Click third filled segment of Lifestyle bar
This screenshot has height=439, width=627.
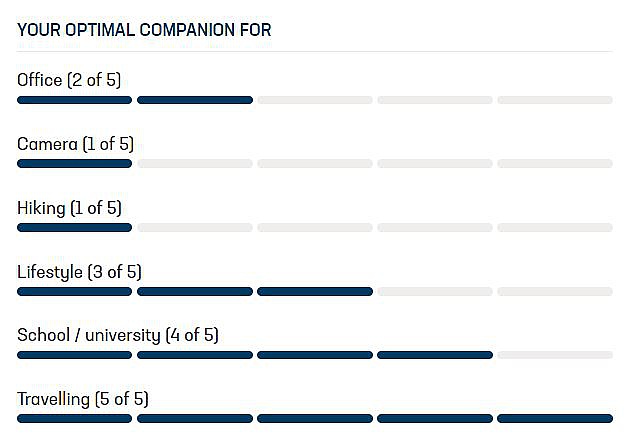[315, 291]
